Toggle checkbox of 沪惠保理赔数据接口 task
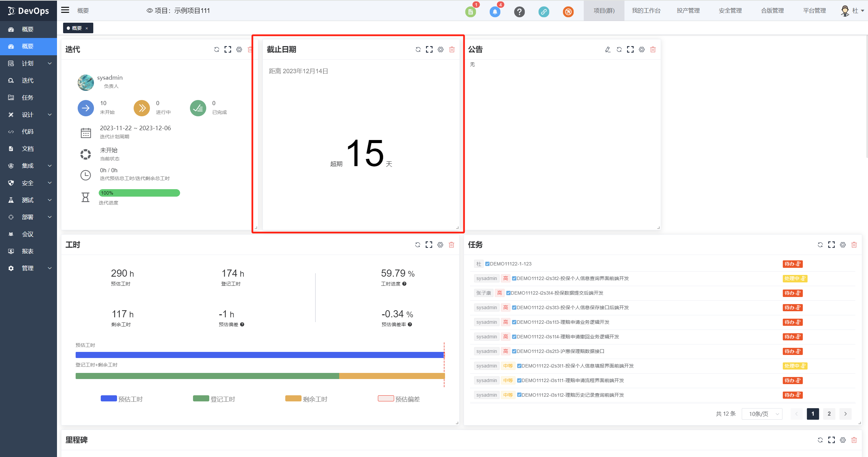The height and width of the screenshot is (457, 868). click(514, 351)
